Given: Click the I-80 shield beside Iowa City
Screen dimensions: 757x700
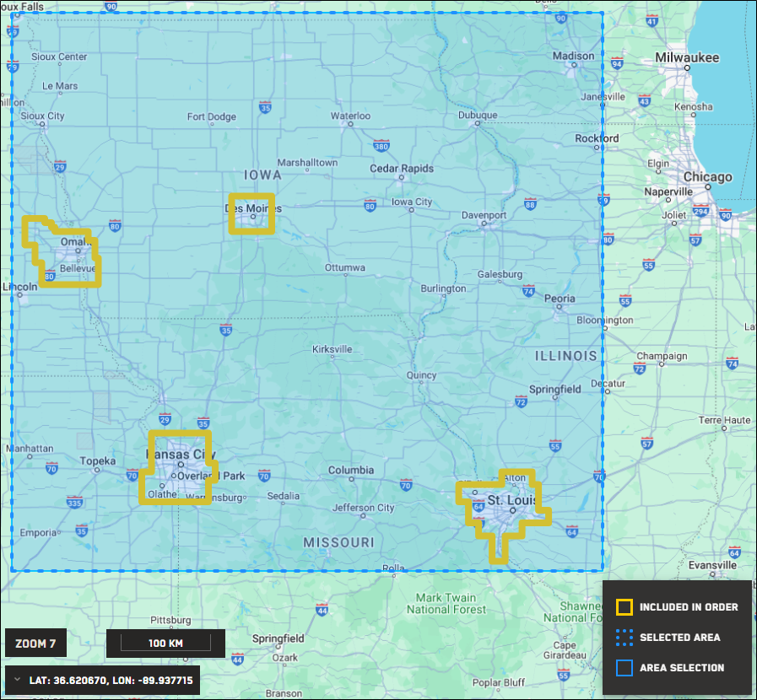Looking at the screenshot, I should pos(370,206).
